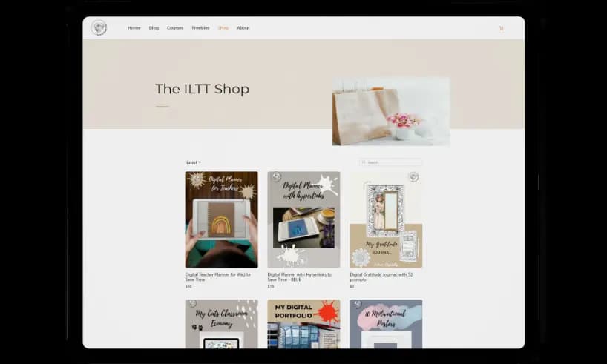Screen dimensions: 607x364
Task: Open the shopping cart icon
Action: tap(501, 28)
